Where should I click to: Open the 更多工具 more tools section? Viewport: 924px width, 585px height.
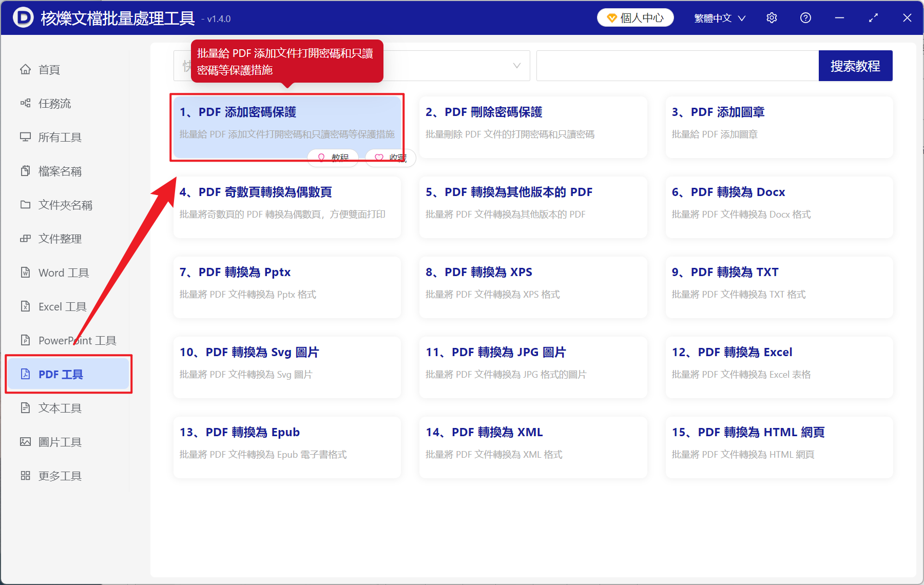pos(59,475)
